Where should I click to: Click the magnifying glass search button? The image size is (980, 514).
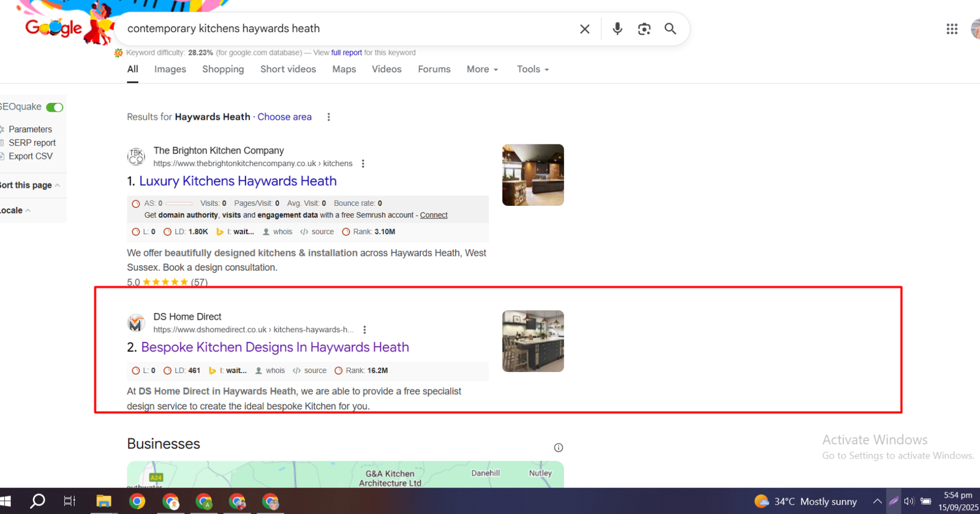point(670,29)
